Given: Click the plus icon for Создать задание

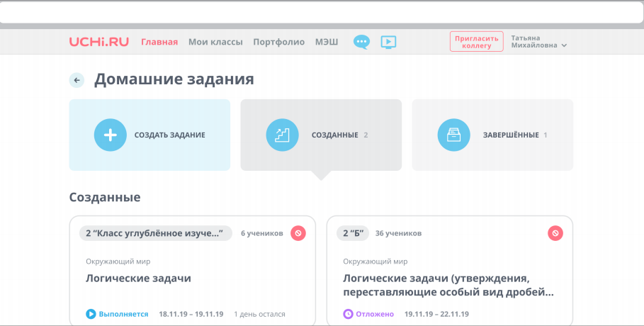Looking at the screenshot, I should click(x=110, y=135).
